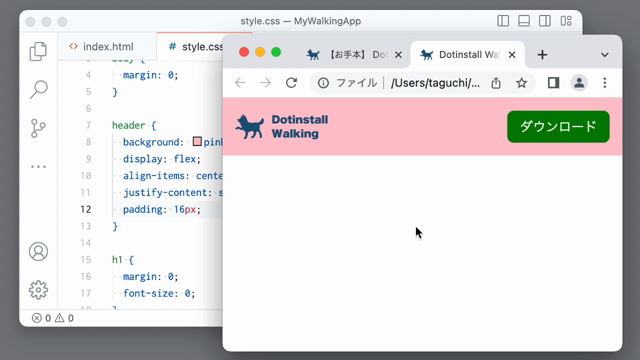Click pink color swatch in background line
This screenshot has width=640, height=360.
(x=197, y=142)
